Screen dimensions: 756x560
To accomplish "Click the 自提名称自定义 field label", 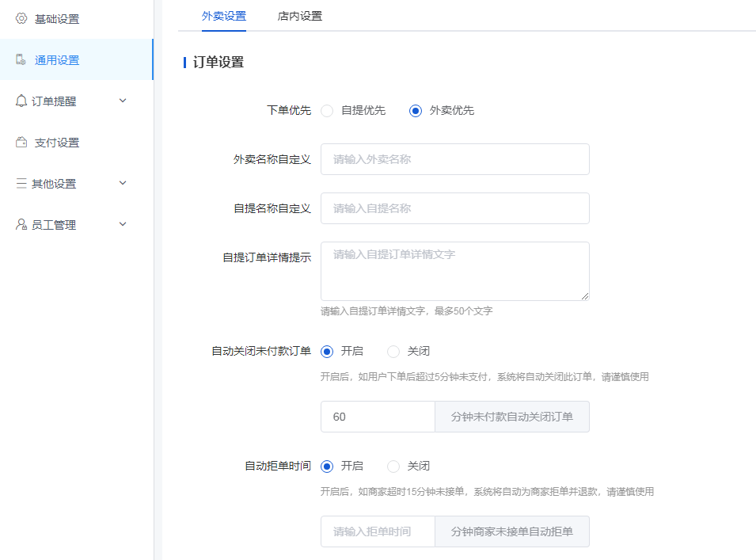I will pos(272,208).
